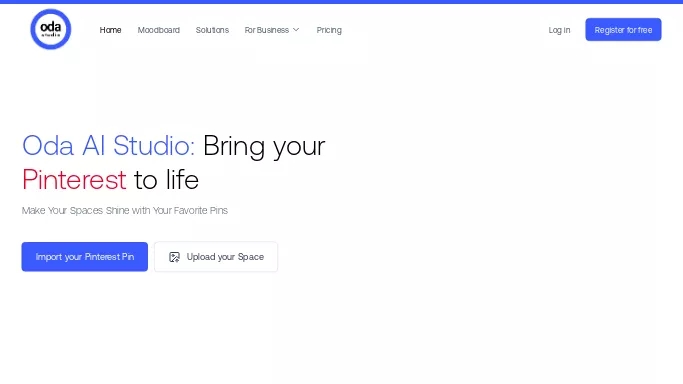Click the blue 'Oda AI Studio:' heading text
This screenshot has height=384, width=683.
point(108,145)
